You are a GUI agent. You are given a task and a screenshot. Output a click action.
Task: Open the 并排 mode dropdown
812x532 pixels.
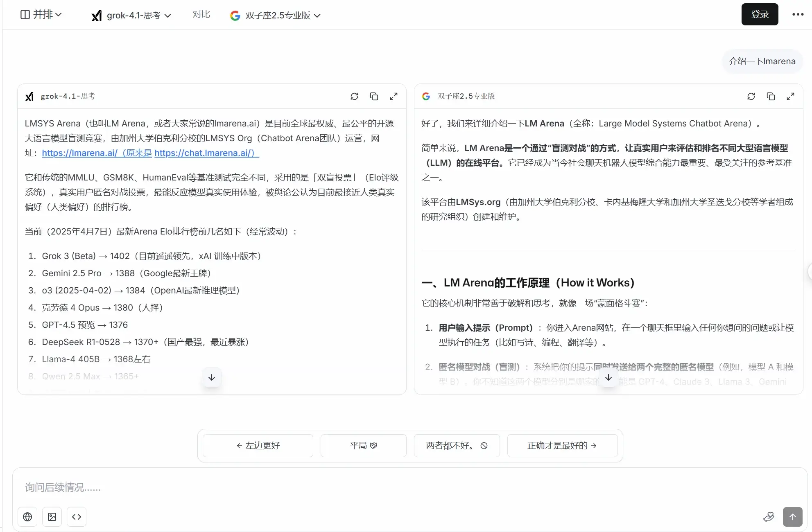coord(41,15)
